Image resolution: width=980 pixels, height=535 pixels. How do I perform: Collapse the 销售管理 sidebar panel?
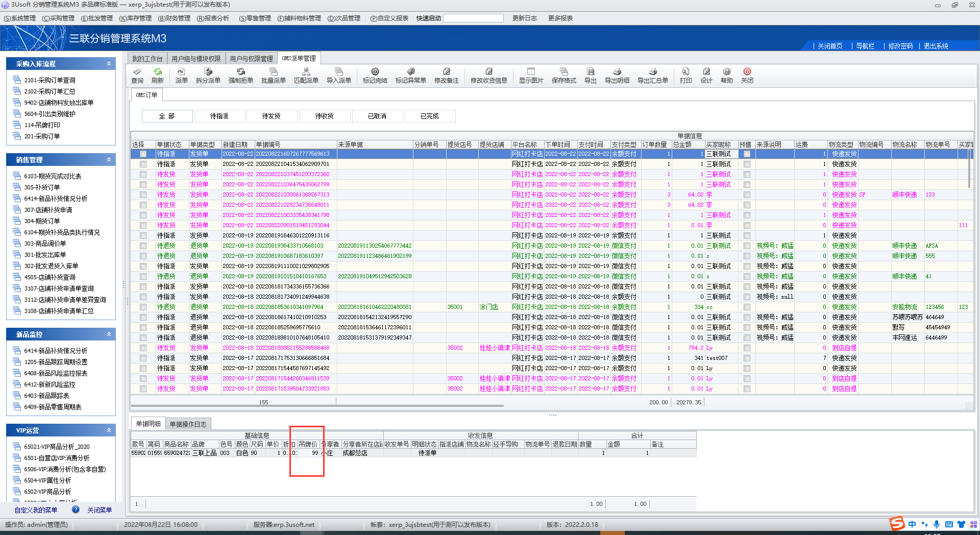[x=109, y=160]
